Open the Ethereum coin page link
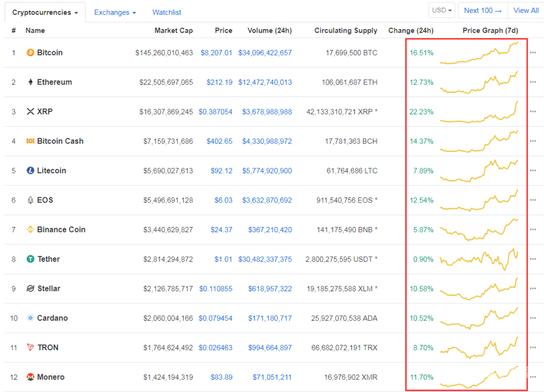Viewport: 544px width, 392px height. tap(54, 82)
